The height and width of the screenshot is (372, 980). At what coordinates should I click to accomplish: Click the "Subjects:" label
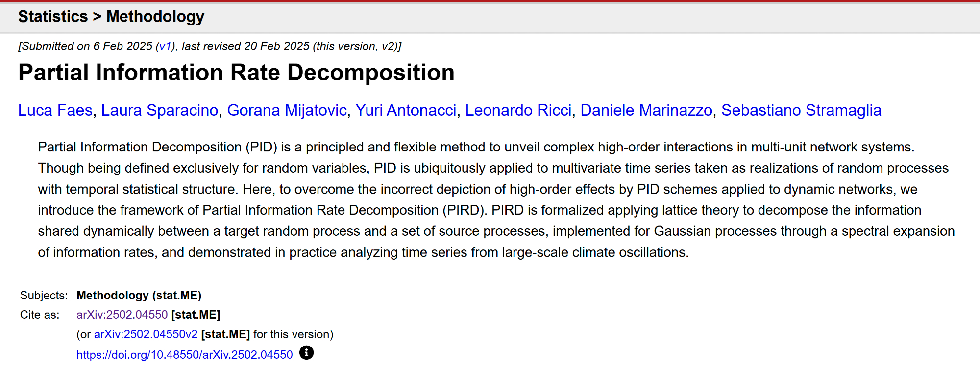point(44,295)
